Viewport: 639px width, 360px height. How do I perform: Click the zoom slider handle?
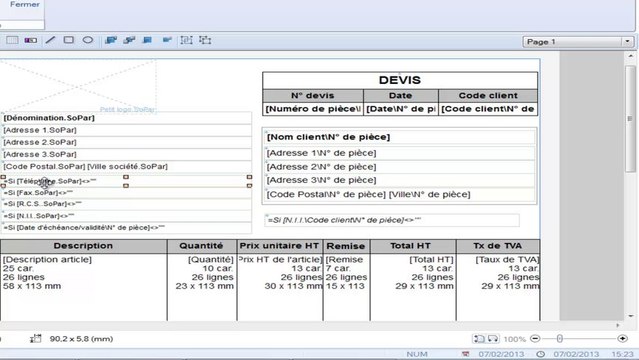coord(560,339)
